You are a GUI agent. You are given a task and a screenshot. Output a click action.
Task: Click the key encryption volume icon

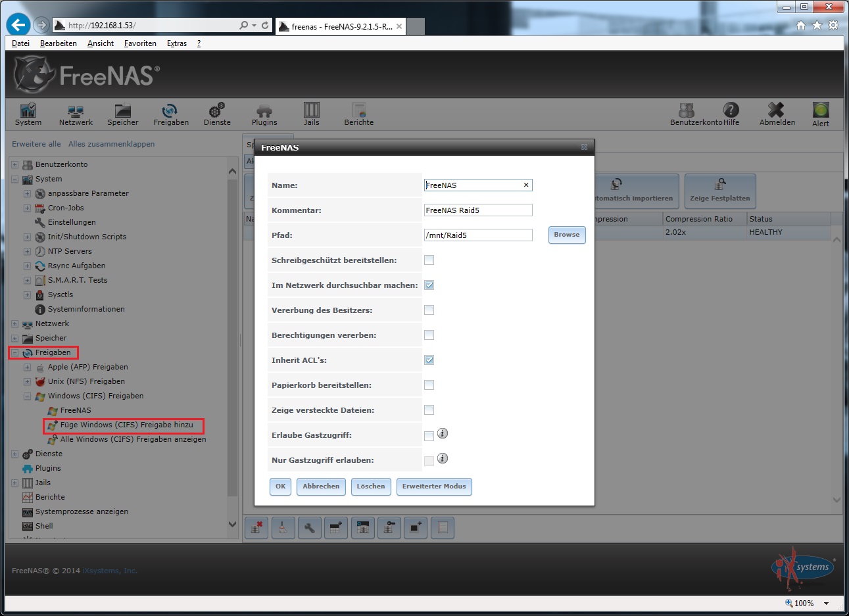[389, 528]
